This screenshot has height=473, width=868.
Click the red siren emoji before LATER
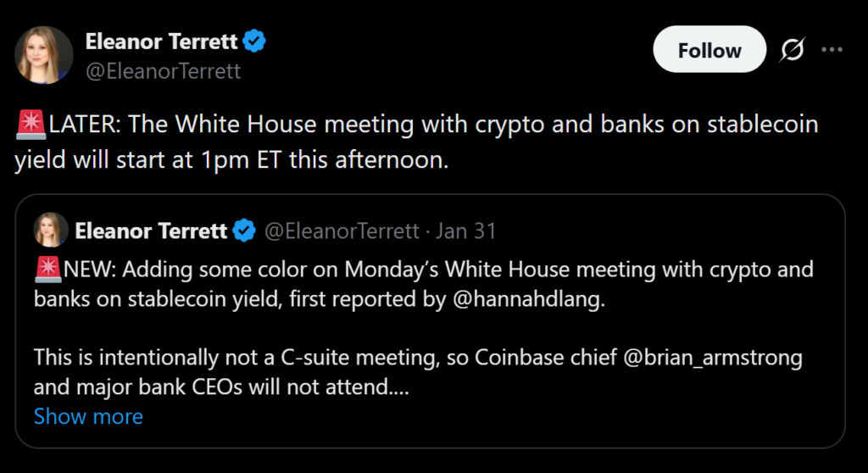pos(31,125)
